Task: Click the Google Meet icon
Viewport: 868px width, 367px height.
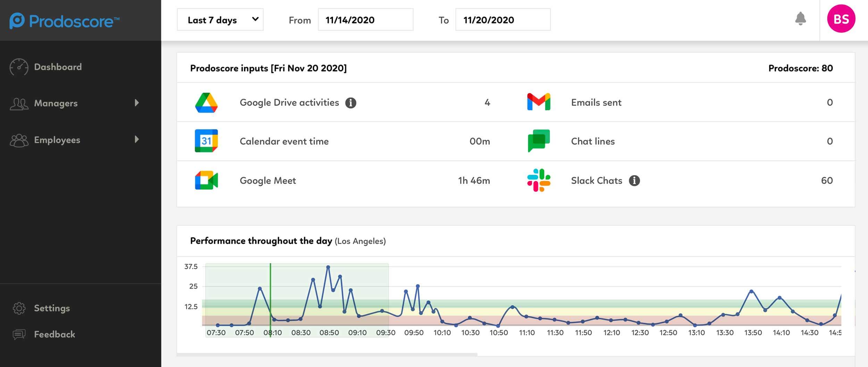Action: (206, 180)
